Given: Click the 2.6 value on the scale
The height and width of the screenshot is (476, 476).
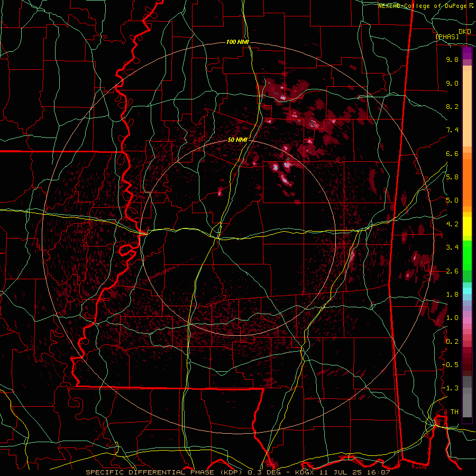Looking at the screenshot, I should pyautogui.click(x=452, y=271).
